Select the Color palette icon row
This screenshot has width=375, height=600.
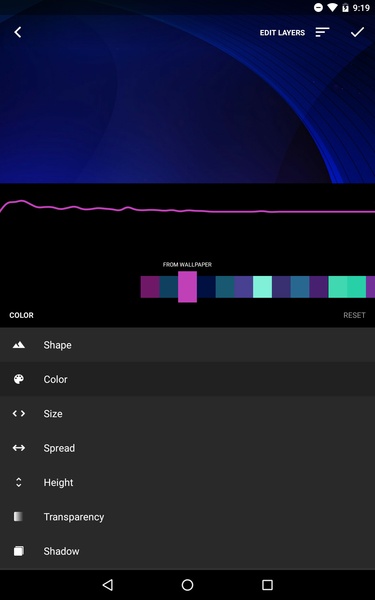click(x=188, y=379)
